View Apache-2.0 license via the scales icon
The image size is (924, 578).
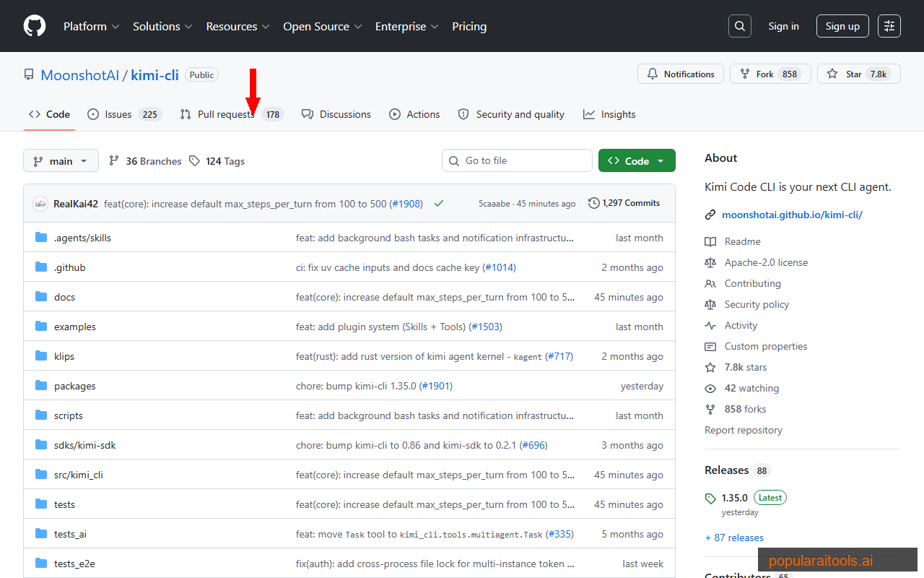(x=711, y=262)
